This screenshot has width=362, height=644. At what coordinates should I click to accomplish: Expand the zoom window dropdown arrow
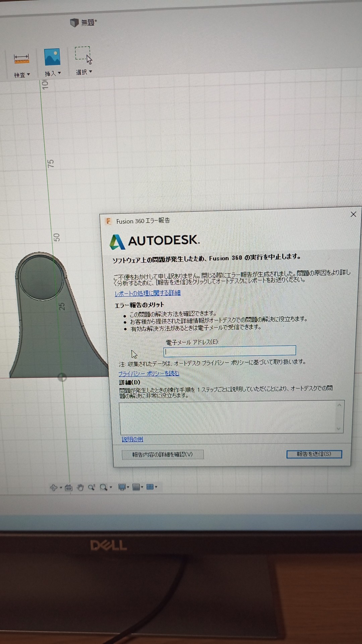point(111,487)
